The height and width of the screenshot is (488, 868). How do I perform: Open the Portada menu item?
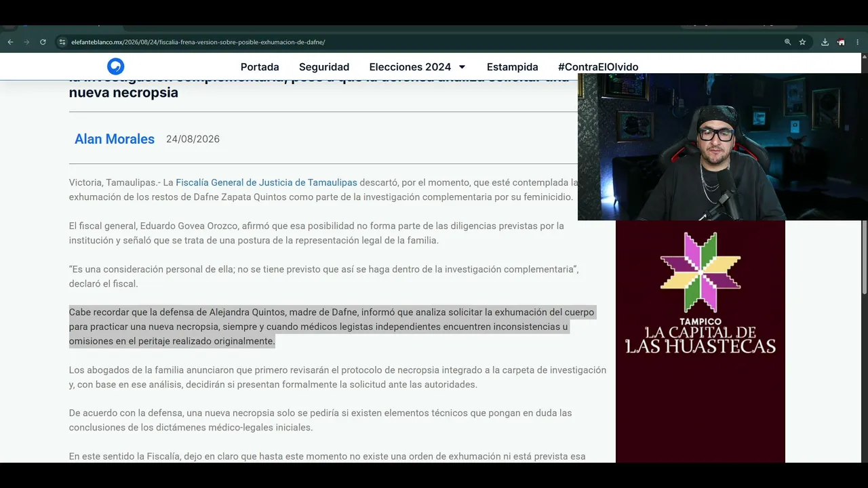click(260, 67)
